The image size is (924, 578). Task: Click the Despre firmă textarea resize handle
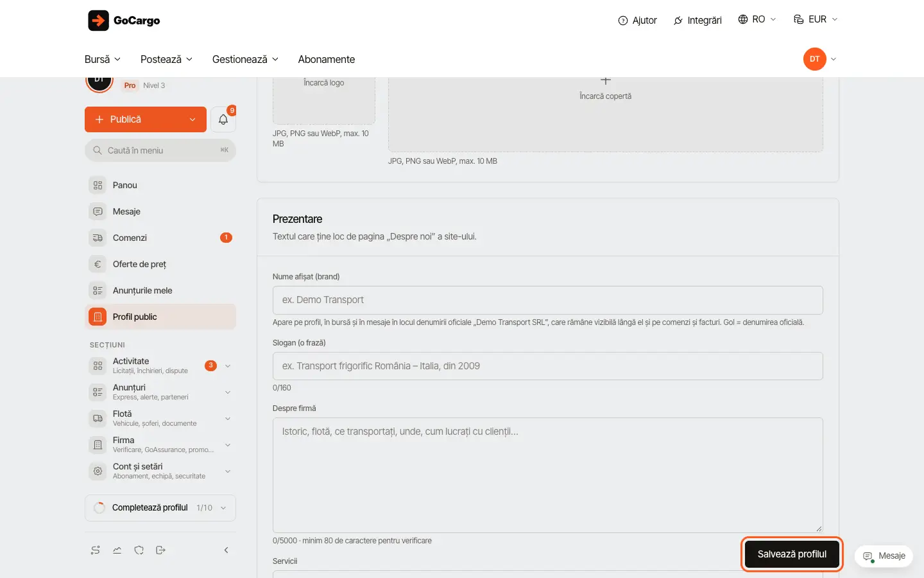tap(819, 529)
